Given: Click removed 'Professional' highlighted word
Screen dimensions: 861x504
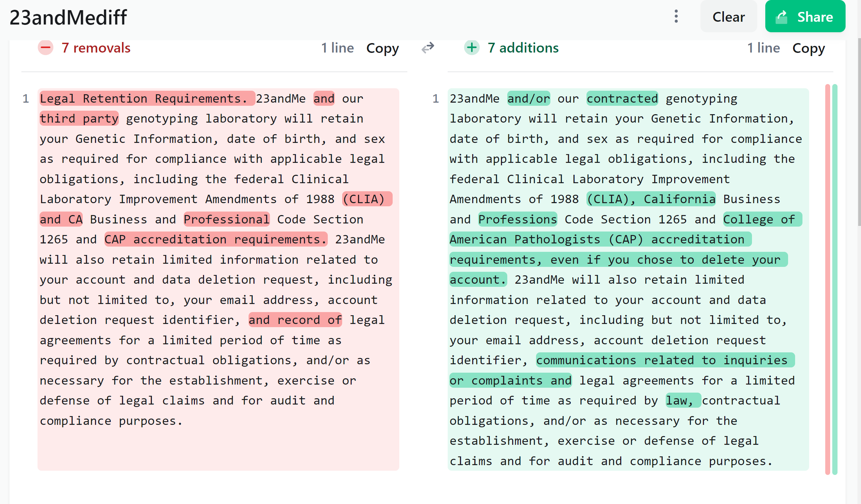Looking at the screenshot, I should tap(226, 219).
